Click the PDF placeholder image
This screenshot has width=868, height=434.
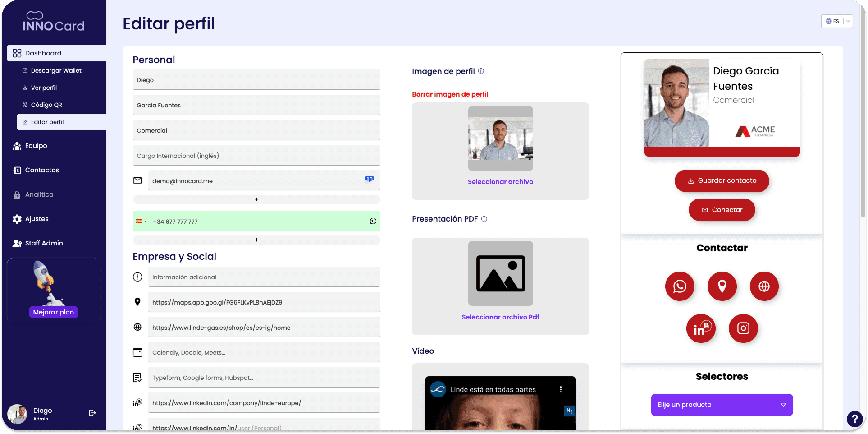coord(500,273)
